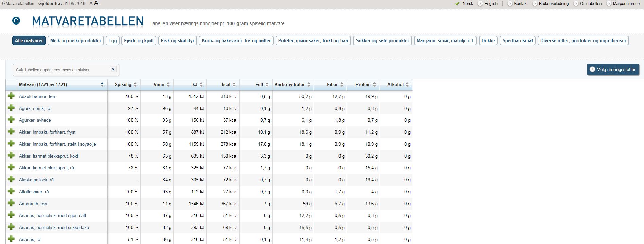Click the food search input field

pos(61,70)
